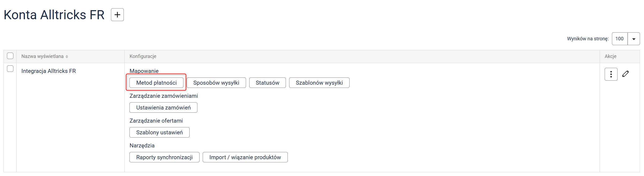This screenshot has height=176, width=644.
Task: Click the 100 results per page value
Action: point(619,39)
